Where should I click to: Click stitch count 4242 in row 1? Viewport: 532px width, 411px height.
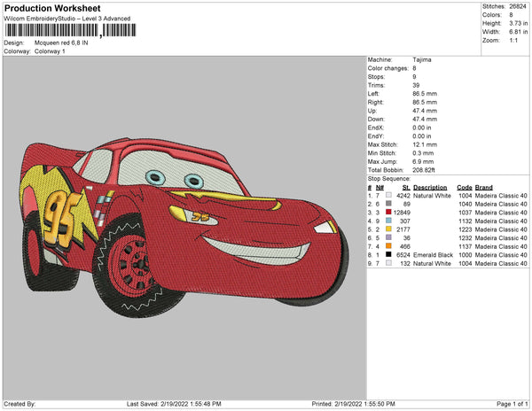point(403,196)
